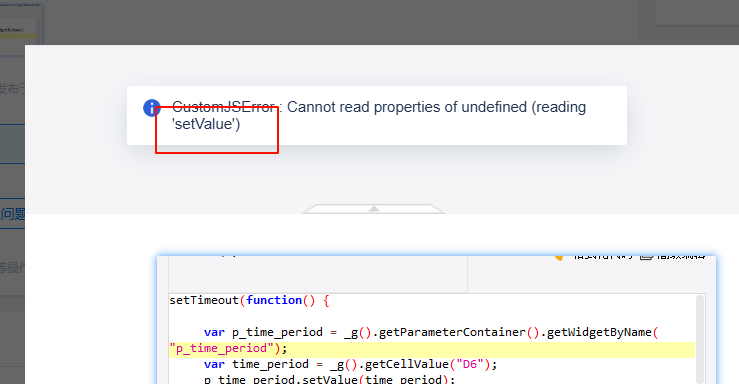Click the var p_time_period declaration line
The image size is (739, 384).
coord(431,332)
